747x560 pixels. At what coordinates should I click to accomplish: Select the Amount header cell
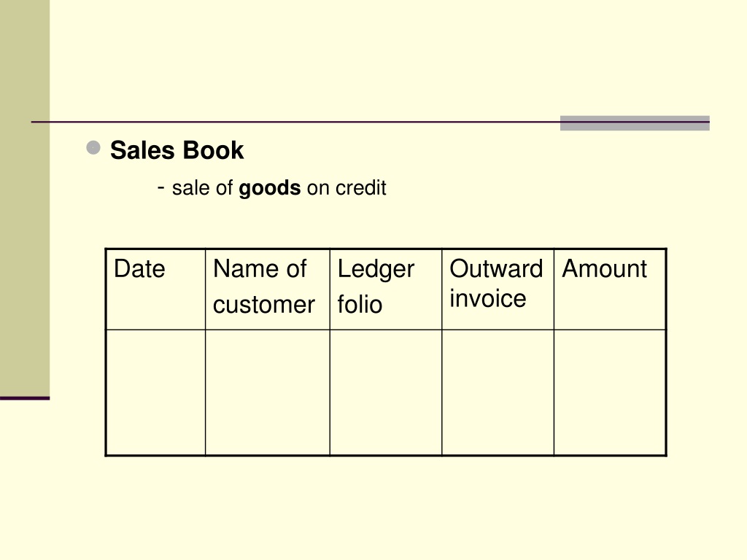click(610, 289)
